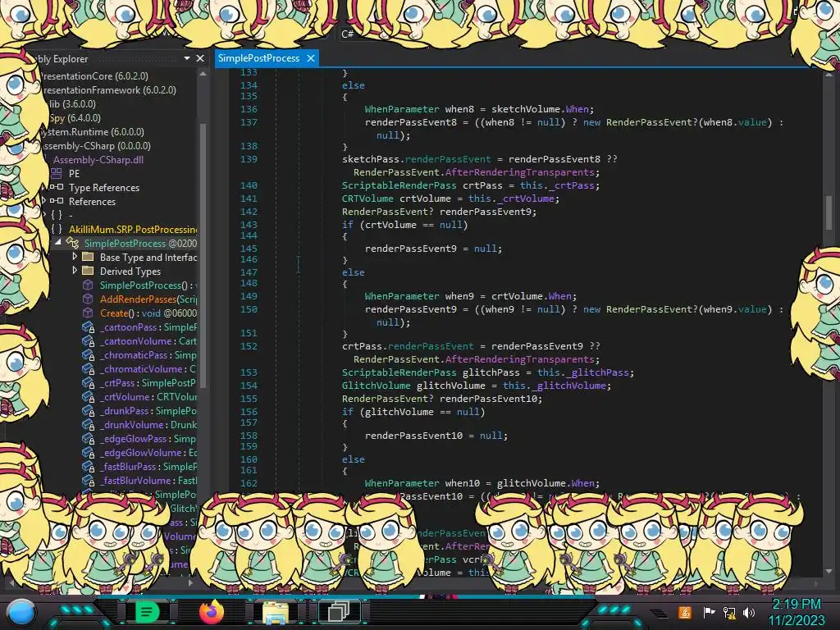
Task: Follow AfterRenderingTransparents link after line 139
Action: point(519,172)
